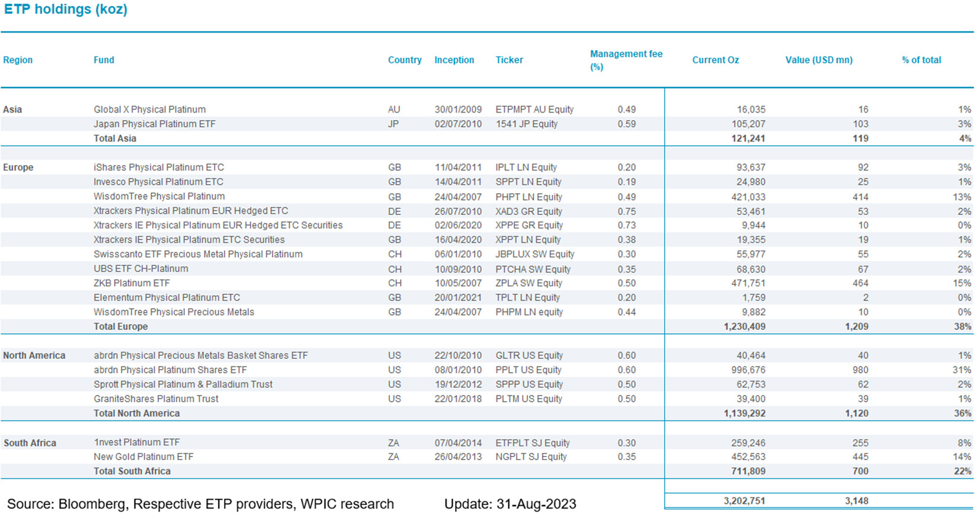Select the ounces value 471,751

pos(748,283)
